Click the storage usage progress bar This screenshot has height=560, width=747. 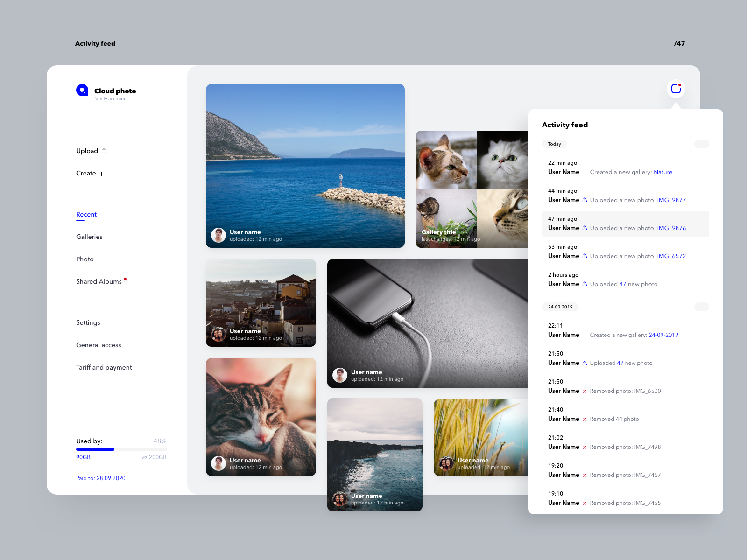click(121, 449)
